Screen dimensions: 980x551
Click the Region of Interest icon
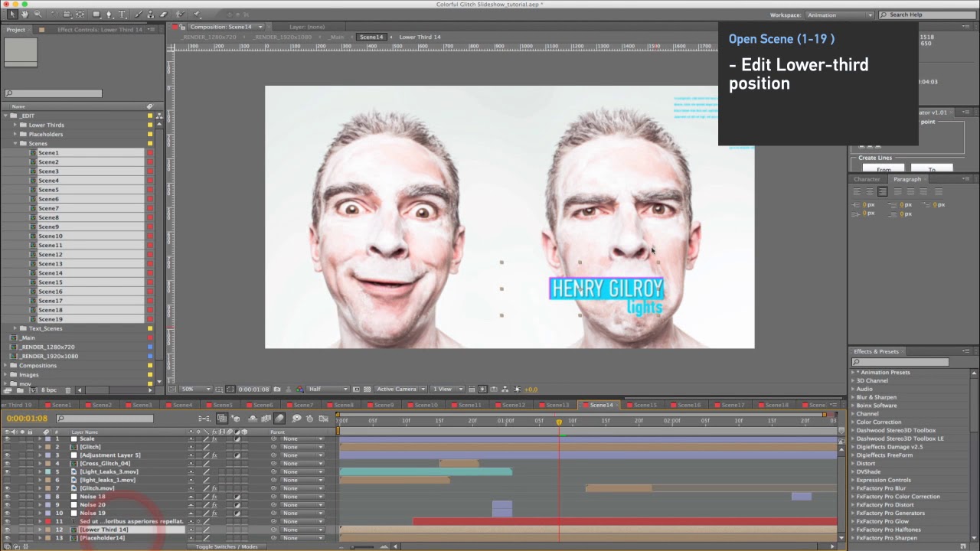coord(357,390)
